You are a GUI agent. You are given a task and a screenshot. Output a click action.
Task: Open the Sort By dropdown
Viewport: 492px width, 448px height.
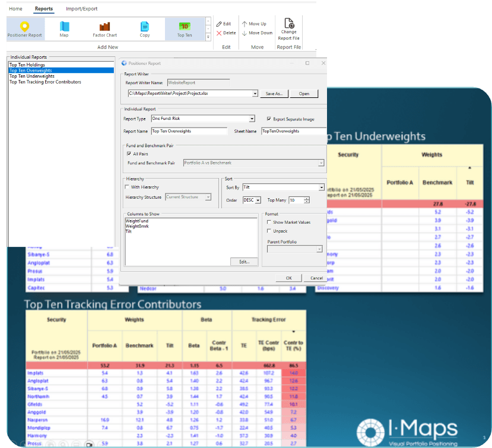[322, 188]
